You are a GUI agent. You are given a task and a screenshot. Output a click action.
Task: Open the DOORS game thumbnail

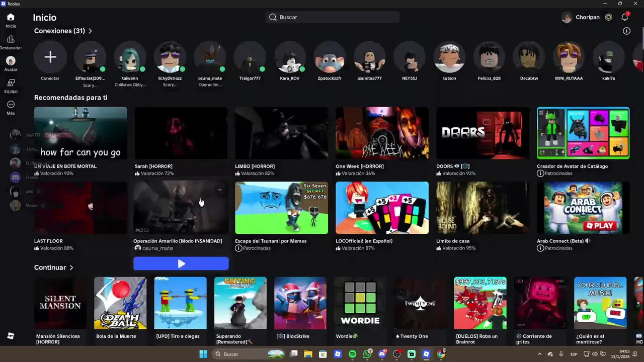click(x=483, y=133)
